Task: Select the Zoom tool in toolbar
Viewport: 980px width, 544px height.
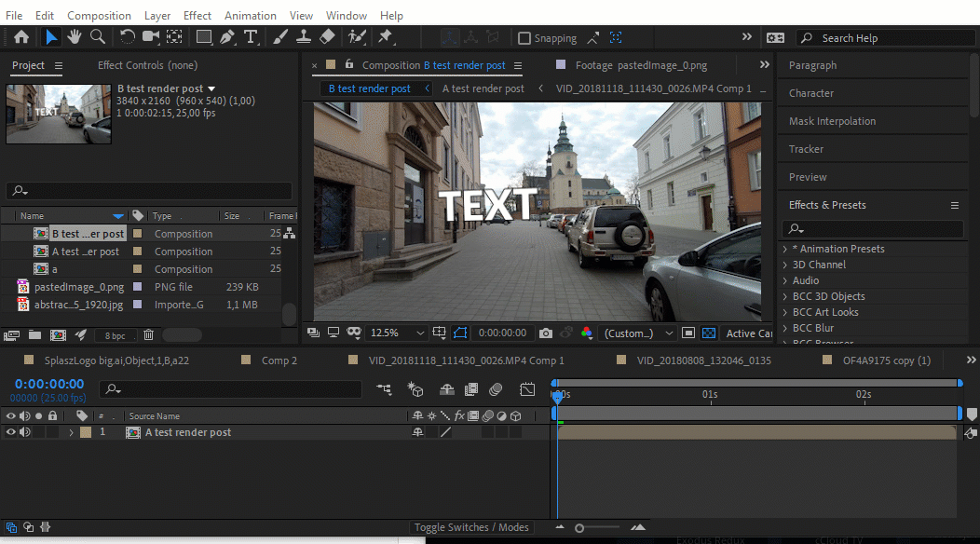Action: [98, 37]
